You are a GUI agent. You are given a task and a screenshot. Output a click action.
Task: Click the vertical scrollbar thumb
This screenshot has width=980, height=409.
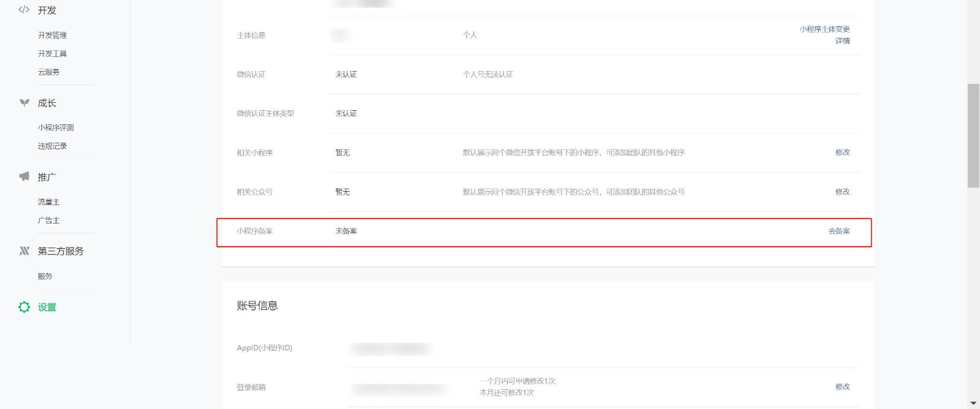coord(973,135)
